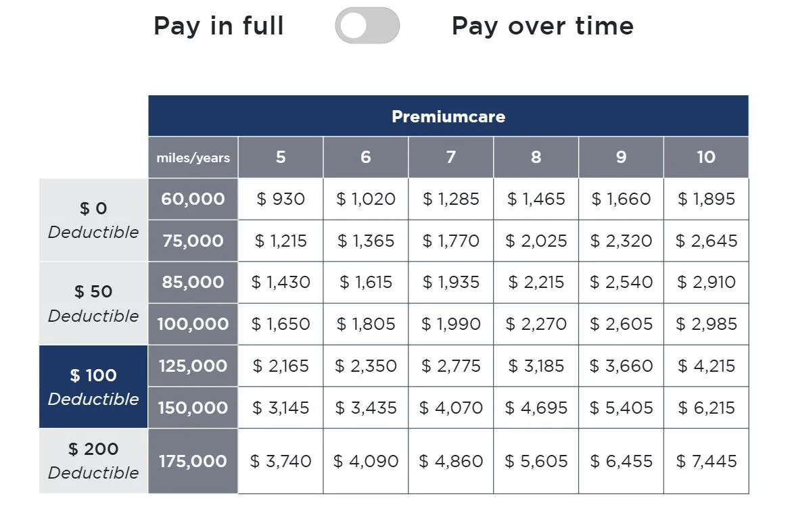Select the $ 3,660 price cell

tap(621, 366)
